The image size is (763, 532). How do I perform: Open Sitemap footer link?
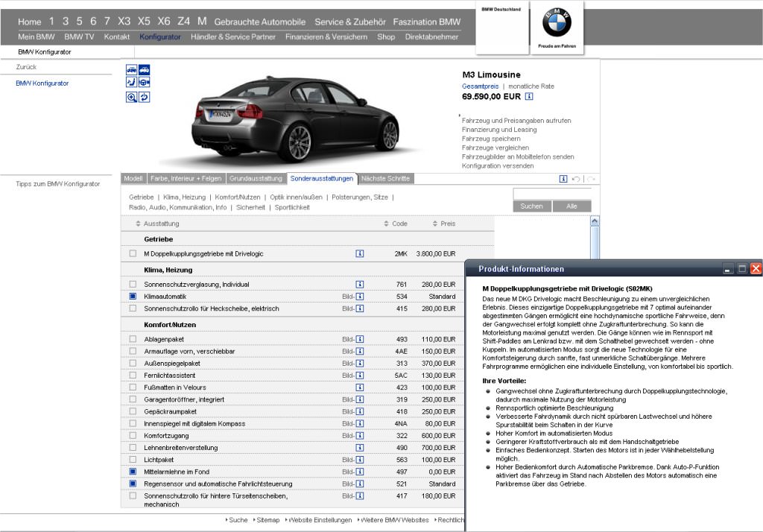tap(267, 520)
